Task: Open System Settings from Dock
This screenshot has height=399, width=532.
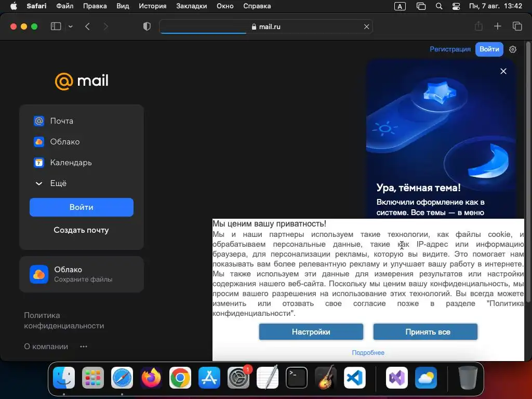Action: 238,378
